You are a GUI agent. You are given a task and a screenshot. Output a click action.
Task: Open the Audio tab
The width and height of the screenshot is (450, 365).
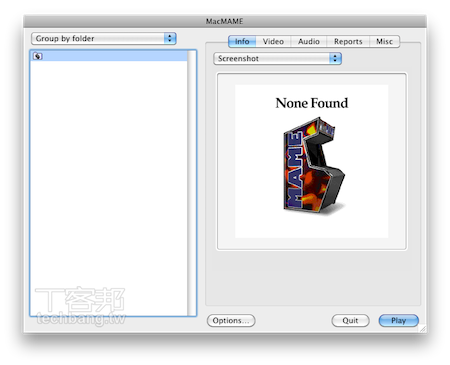(x=309, y=41)
